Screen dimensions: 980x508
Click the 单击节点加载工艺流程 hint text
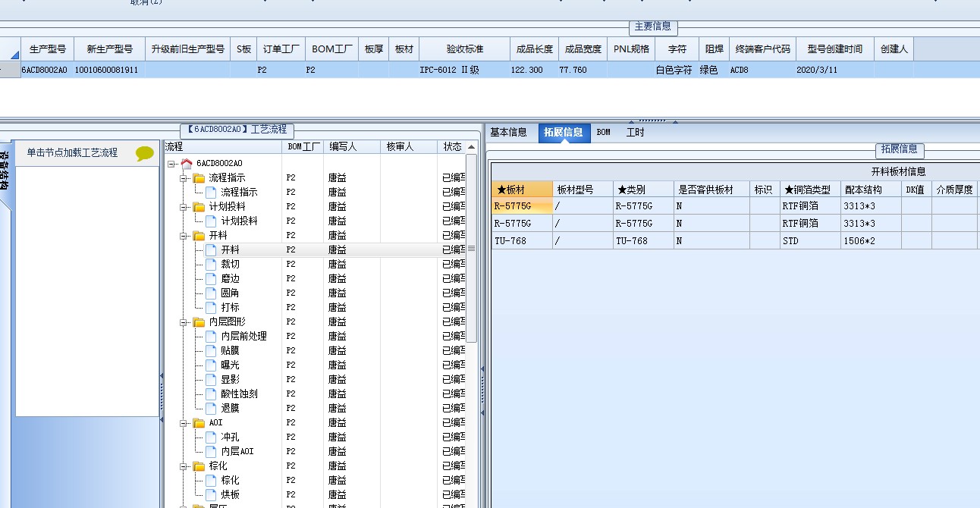[73, 152]
